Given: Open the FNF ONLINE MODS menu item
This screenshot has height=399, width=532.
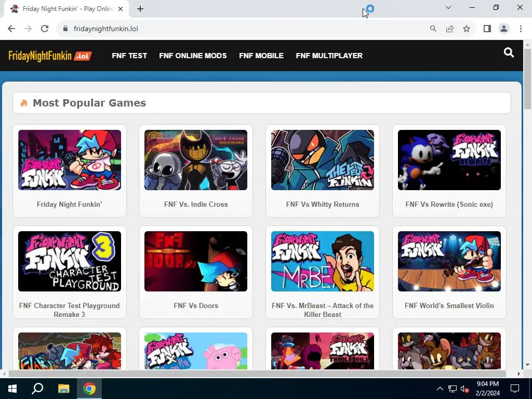Looking at the screenshot, I should tap(193, 56).
